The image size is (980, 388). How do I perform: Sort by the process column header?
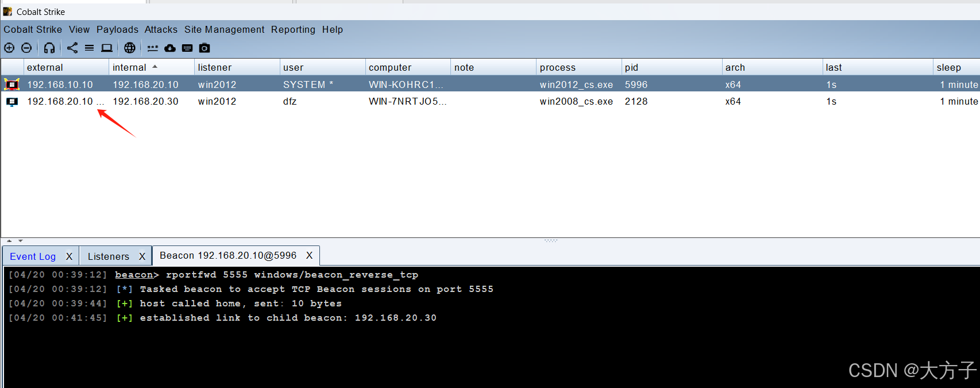[578, 67]
